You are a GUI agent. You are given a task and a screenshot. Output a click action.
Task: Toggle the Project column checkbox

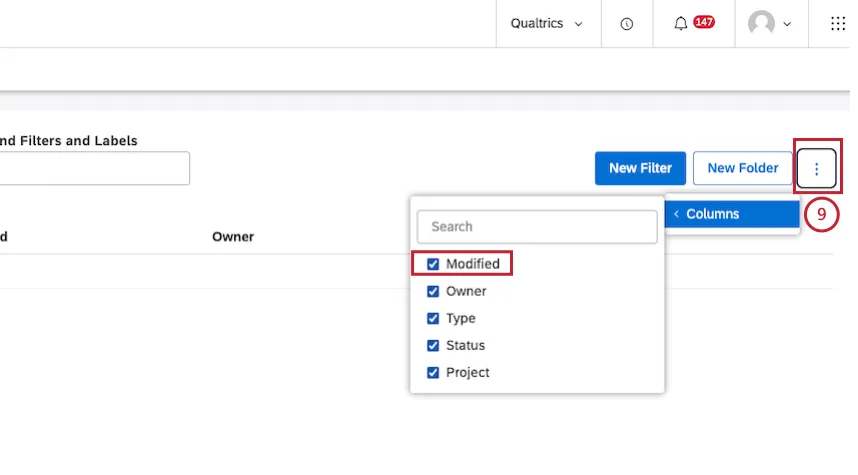433,372
